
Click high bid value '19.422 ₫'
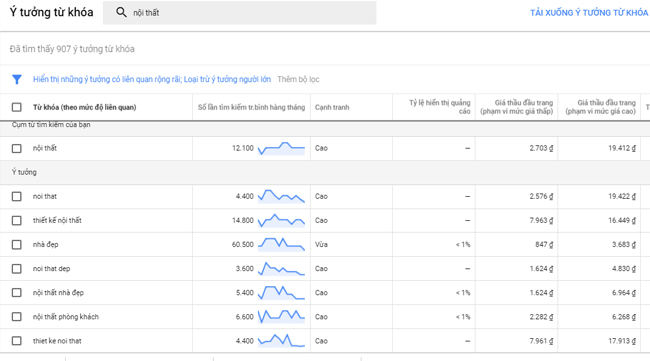click(622, 196)
